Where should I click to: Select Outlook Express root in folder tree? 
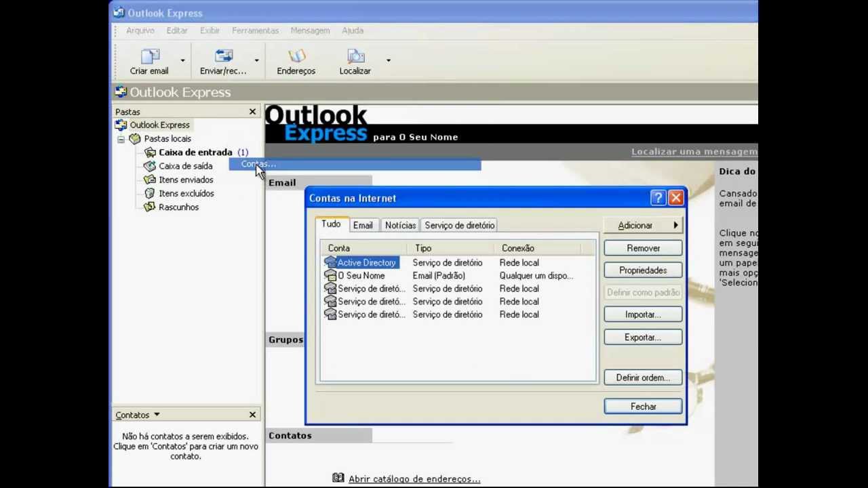(x=159, y=125)
